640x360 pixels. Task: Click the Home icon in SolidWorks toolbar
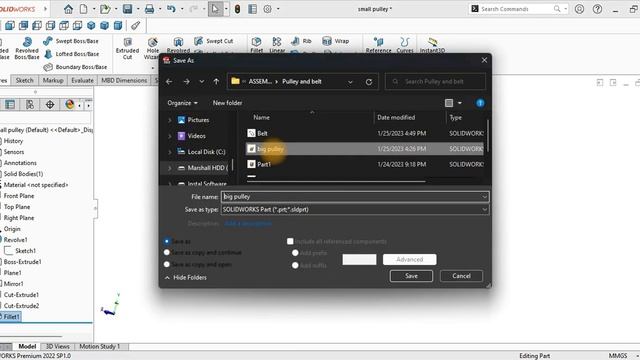[x=68, y=9]
